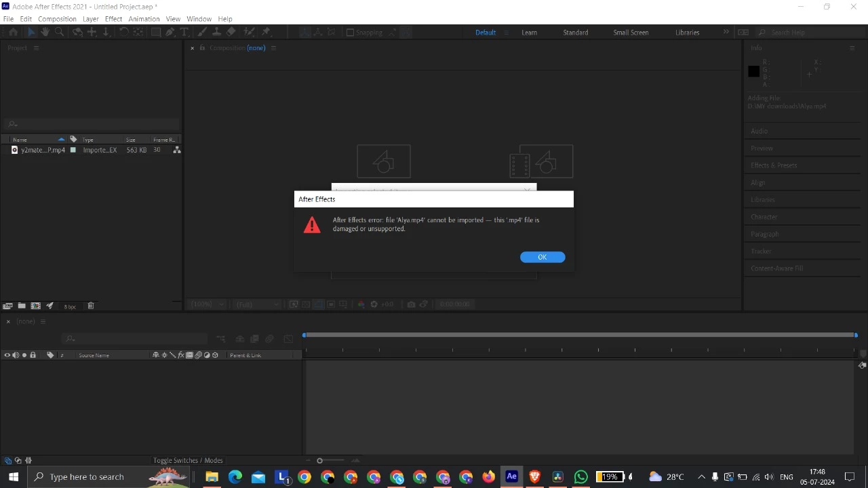
Task: Select the Zoom magnifier tool
Action: (59, 32)
